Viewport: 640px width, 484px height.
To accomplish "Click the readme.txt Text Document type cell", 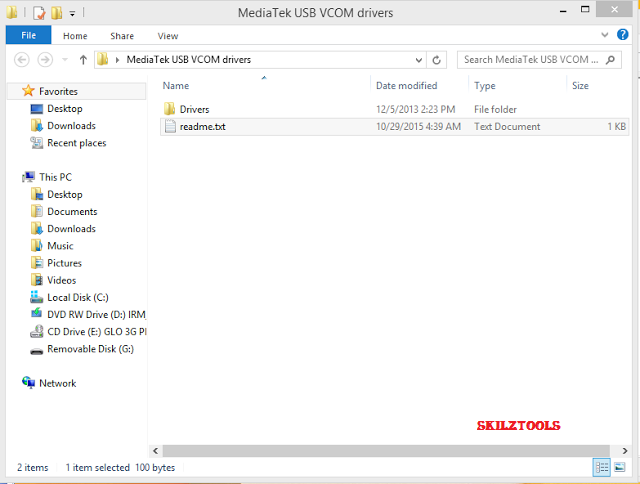I will [507, 127].
